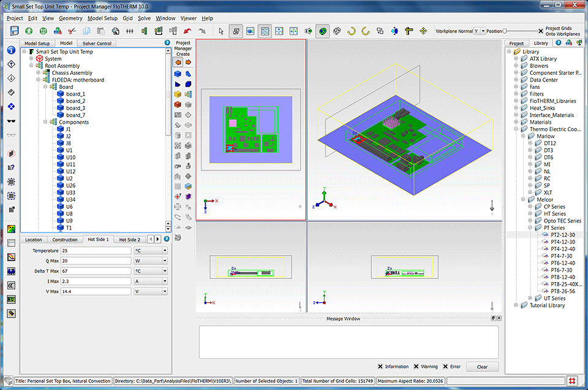The height and width of the screenshot is (390, 588).
Task: Open the Geometry menu
Action: tap(70, 18)
